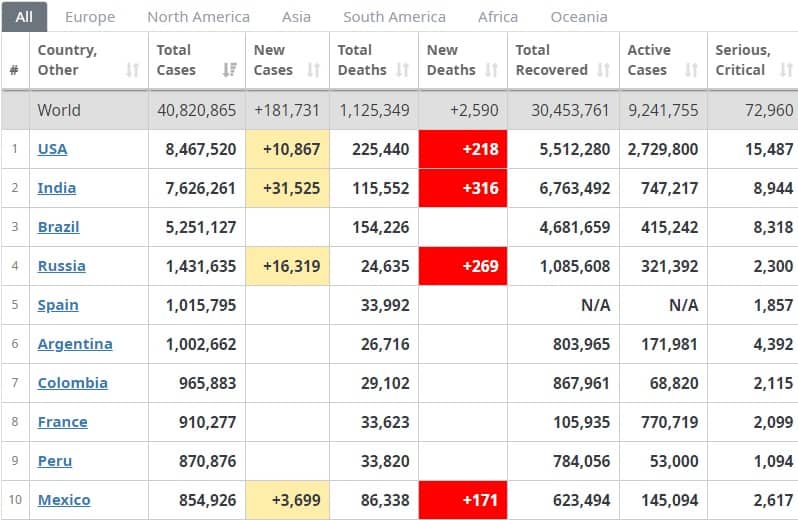This screenshot has width=798, height=520.
Task: Switch to the Europe tab
Action: coord(90,17)
